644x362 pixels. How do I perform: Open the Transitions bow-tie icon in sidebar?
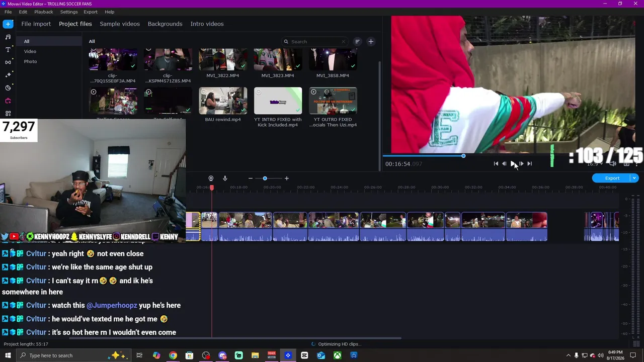point(8,62)
